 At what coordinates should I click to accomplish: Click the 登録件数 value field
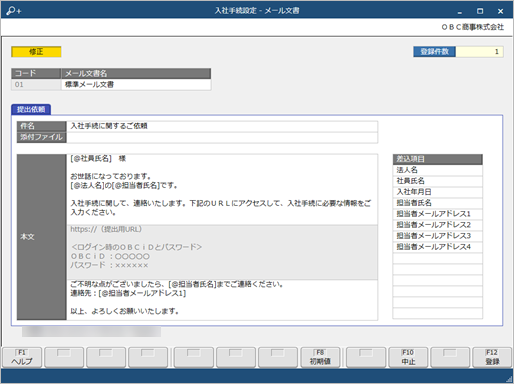pyautogui.click(x=479, y=52)
